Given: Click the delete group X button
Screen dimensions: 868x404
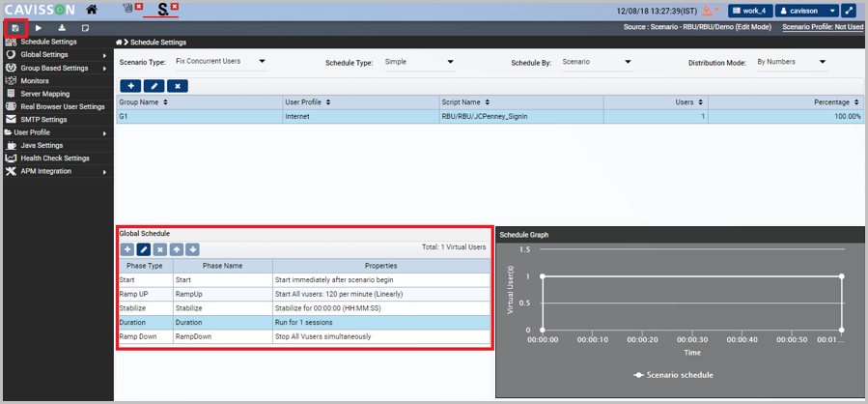Looking at the screenshot, I should pyautogui.click(x=177, y=86).
